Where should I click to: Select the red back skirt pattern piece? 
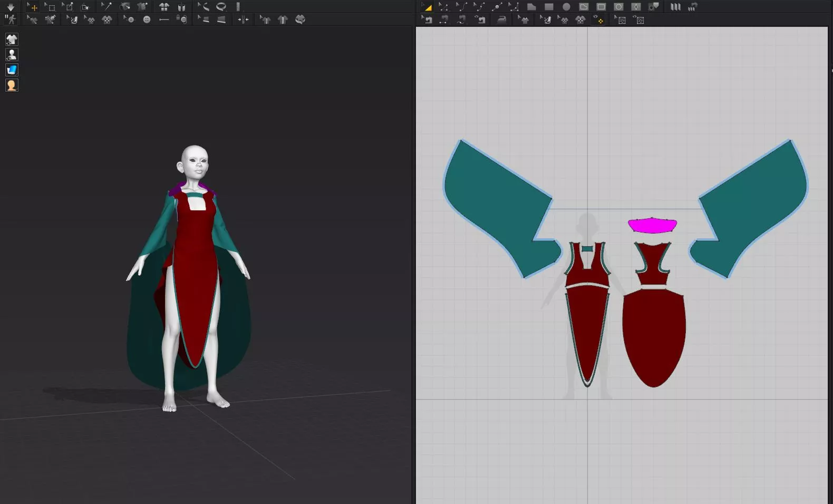click(654, 337)
